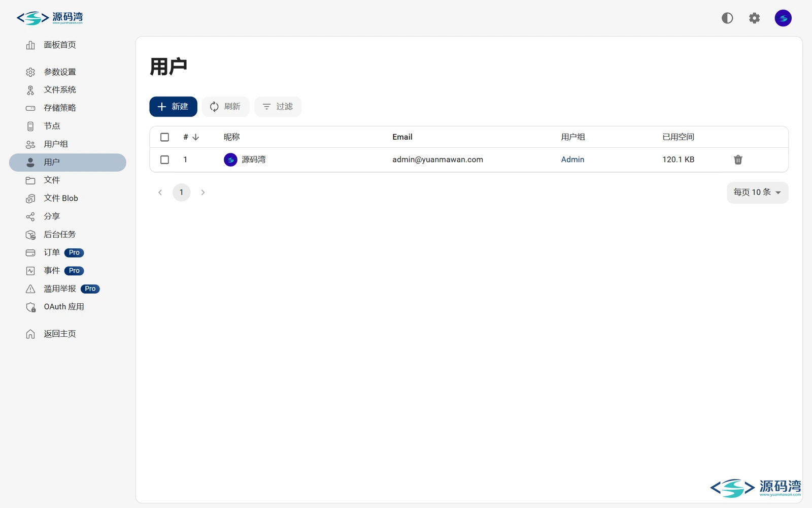Sort by the # column arrow

click(195, 137)
